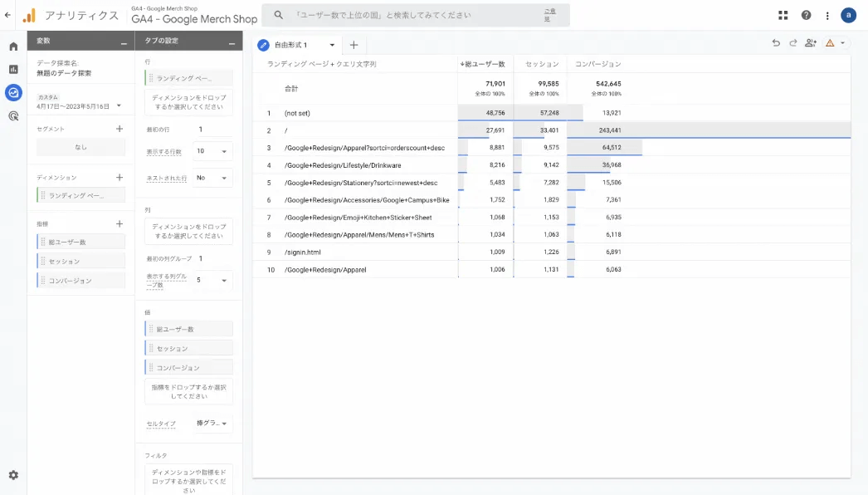Open GA4 - Google Merch Shop property selector
868x495 pixels.
click(x=194, y=16)
